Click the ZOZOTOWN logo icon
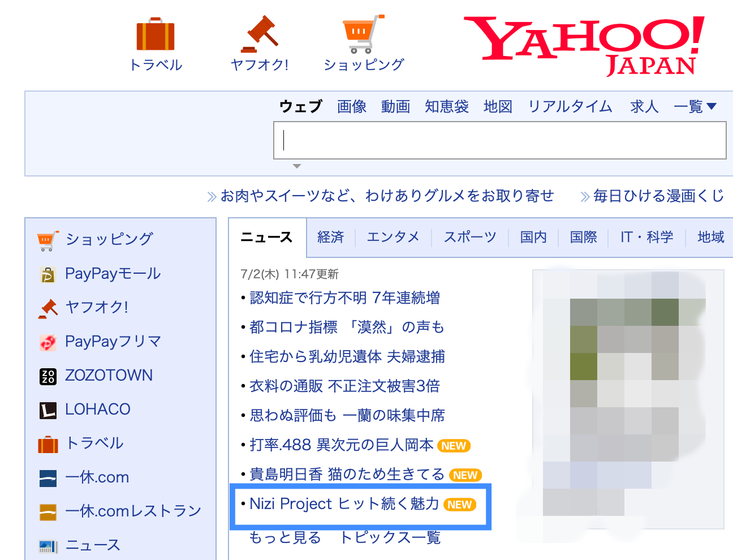The width and height of the screenshot is (733, 560). click(48, 376)
